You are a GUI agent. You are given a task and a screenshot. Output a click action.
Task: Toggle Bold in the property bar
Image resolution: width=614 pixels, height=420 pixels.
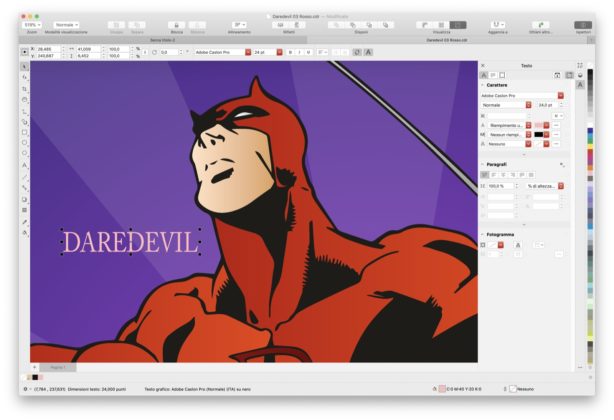coord(290,52)
